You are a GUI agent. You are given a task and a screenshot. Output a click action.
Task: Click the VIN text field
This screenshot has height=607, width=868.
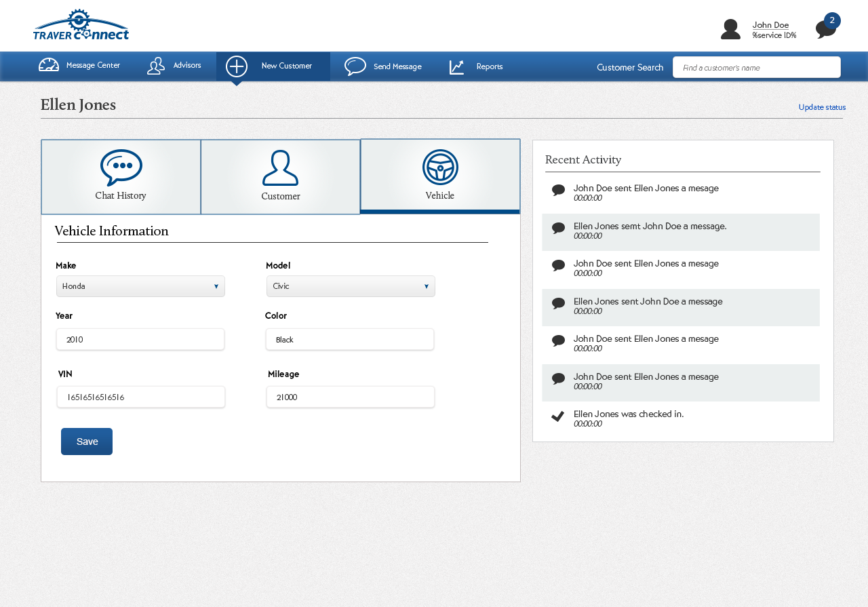[x=141, y=397]
